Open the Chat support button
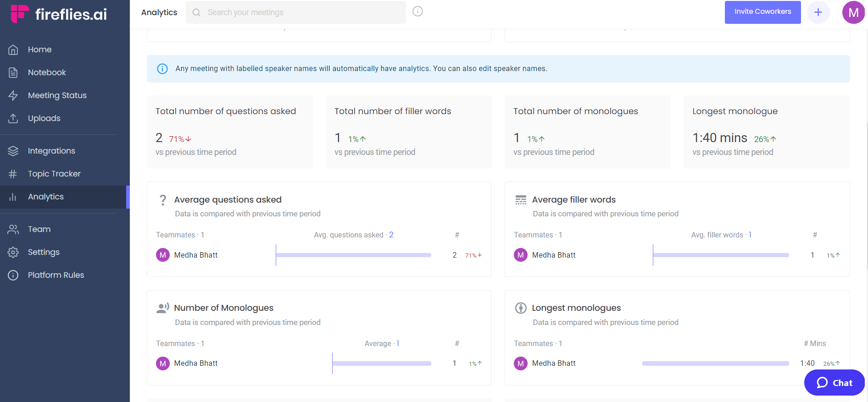The height and width of the screenshot is (402, 868). 834,383
